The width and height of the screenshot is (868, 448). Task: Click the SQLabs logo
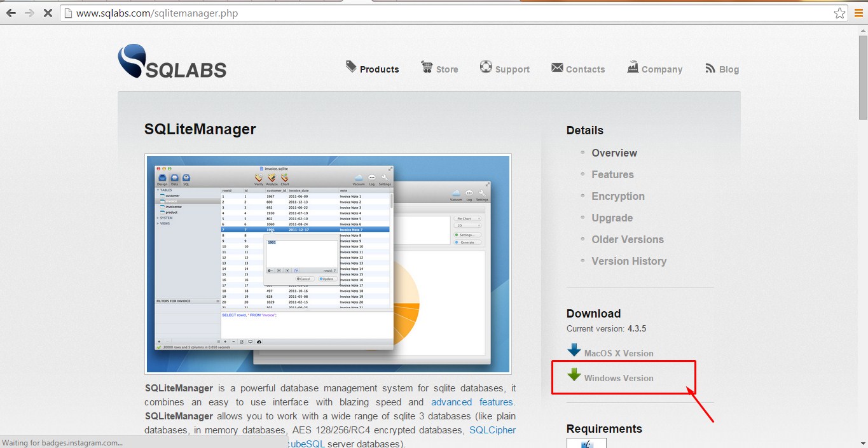[x=172, y=61]
